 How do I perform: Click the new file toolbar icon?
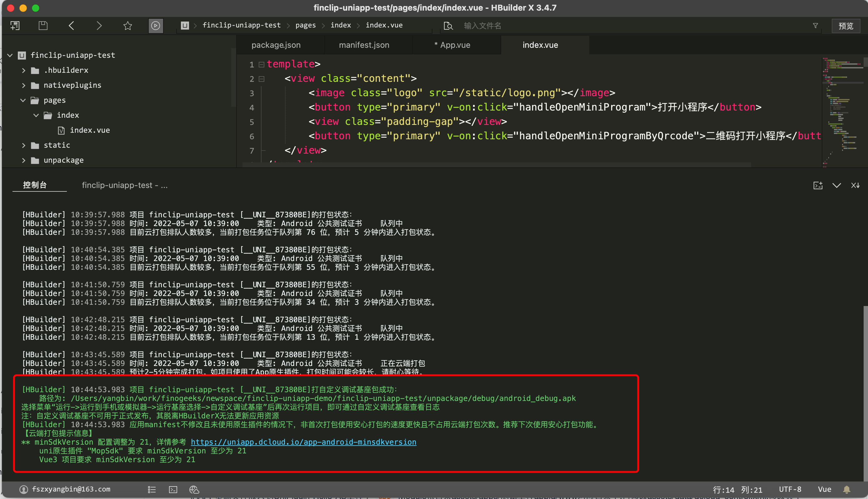(x=15, y=26)
